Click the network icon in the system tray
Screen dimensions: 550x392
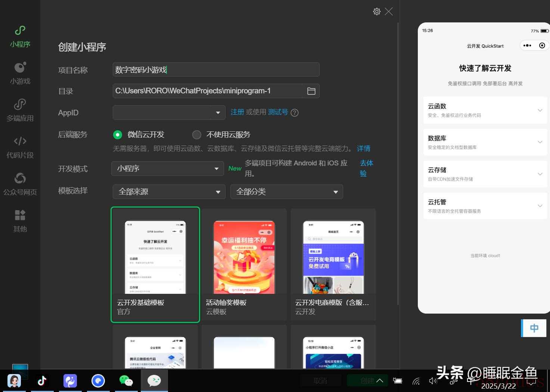(x=416, y=381)
